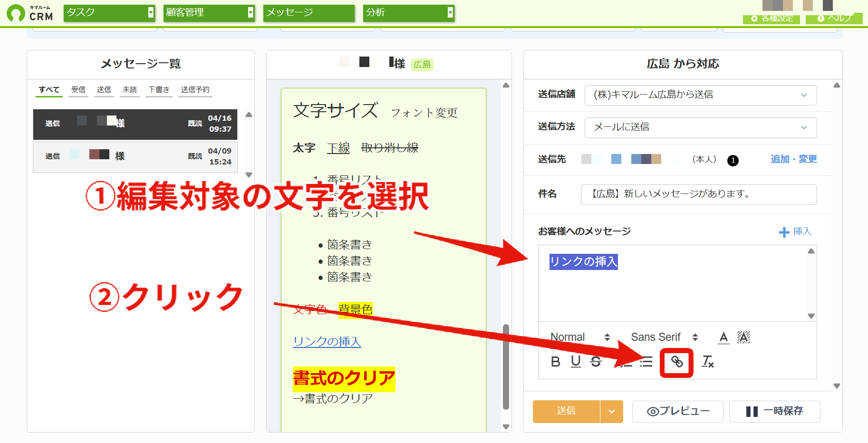Insert a bulleted list in editor
The image size is (868, 443).
click(x=646, y=362)
